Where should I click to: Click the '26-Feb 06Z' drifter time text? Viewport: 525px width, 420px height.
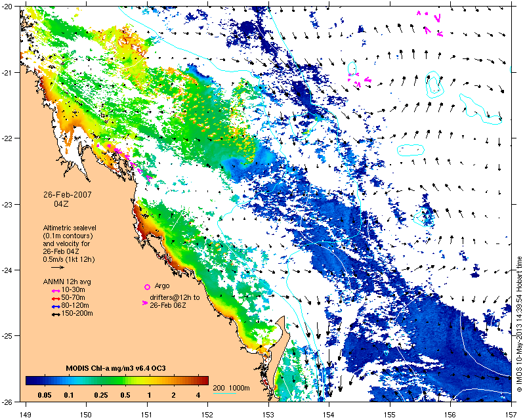(x=168, y=305)
